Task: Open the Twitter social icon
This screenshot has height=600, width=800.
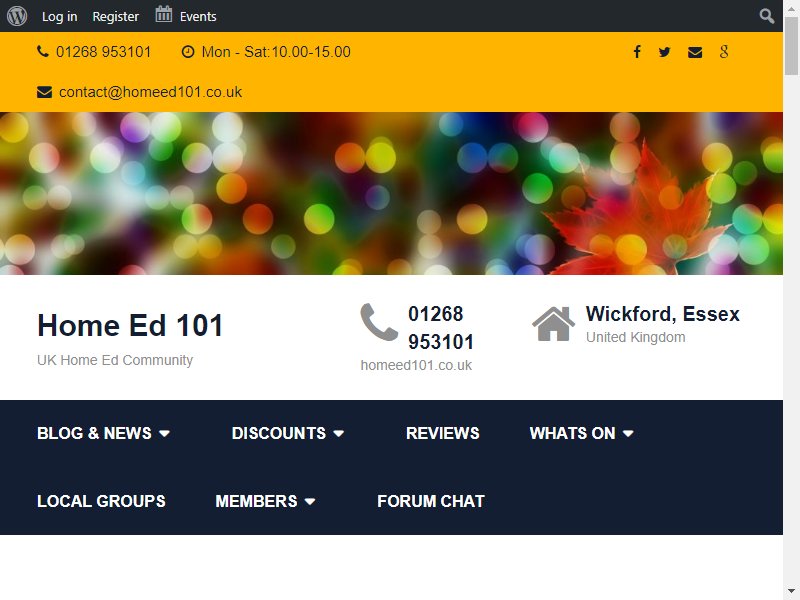Action: click(x=664, y=52)
